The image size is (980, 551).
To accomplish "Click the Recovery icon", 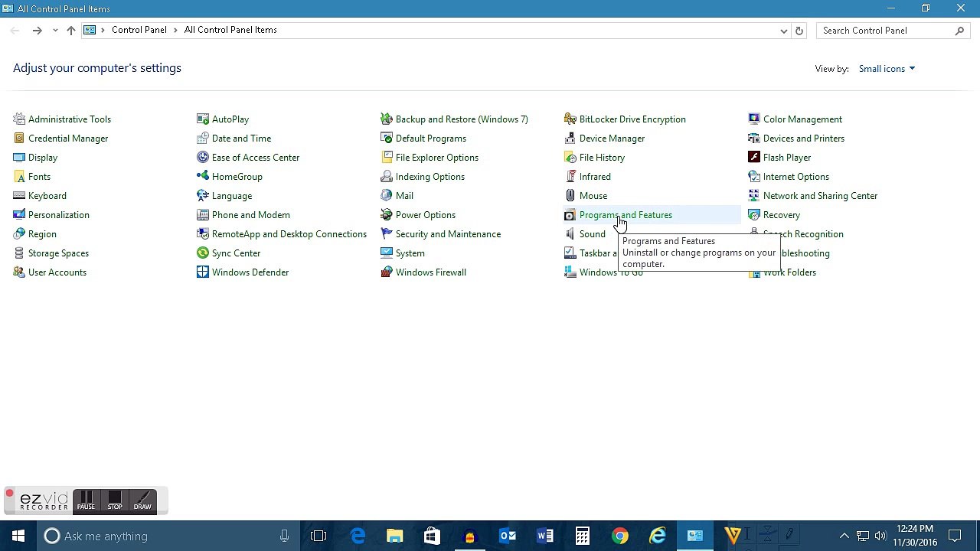I will 754,215.
